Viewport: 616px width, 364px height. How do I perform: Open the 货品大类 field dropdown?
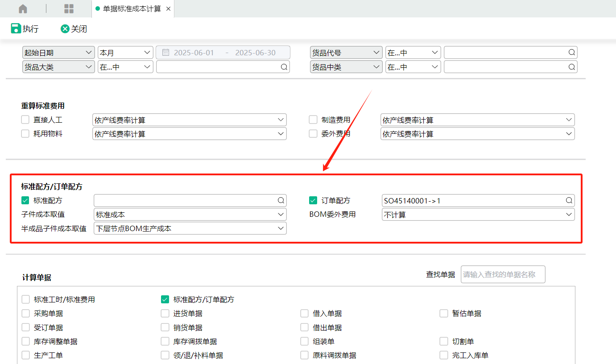pyautogui.click(x=58, y=67)
